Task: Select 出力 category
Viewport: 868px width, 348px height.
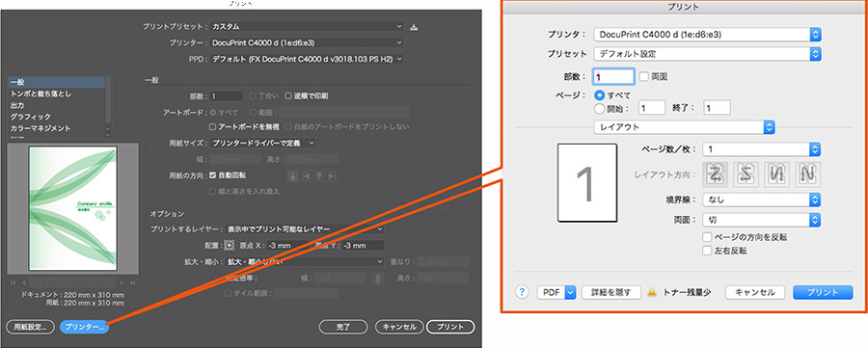Action: point(56,105)
